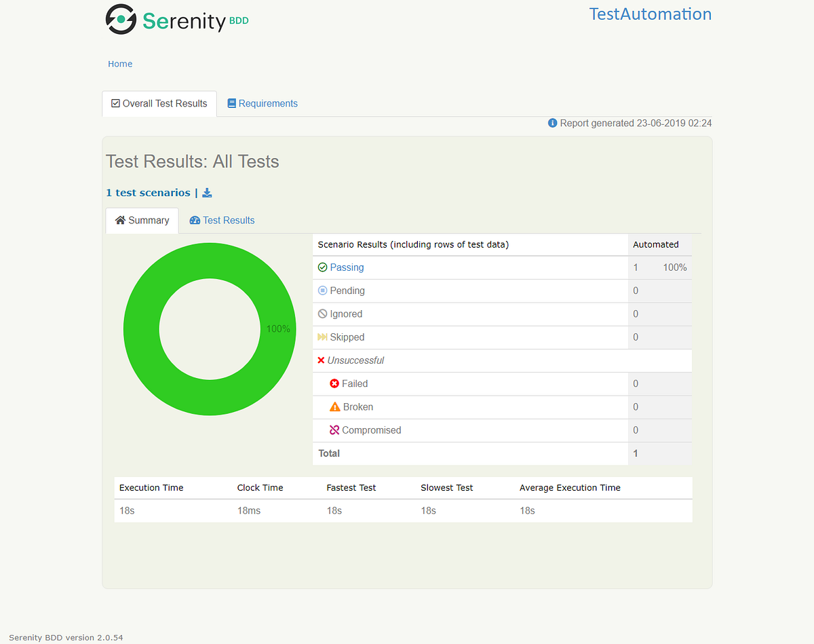Click the Compromised crossed-arrows icon
Screen dimensions: 814x644
334,430
